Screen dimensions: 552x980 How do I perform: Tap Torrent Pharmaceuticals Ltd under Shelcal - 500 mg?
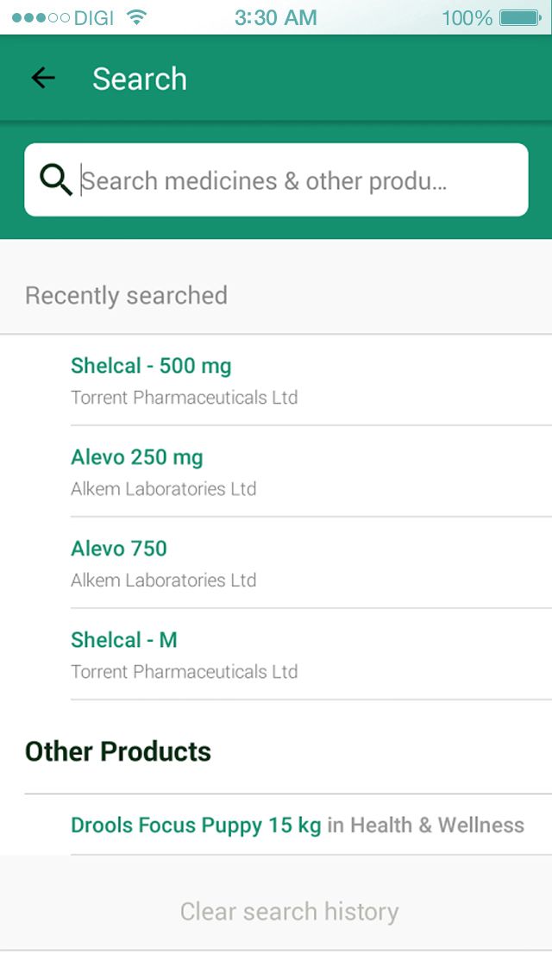tap(184, 398)
